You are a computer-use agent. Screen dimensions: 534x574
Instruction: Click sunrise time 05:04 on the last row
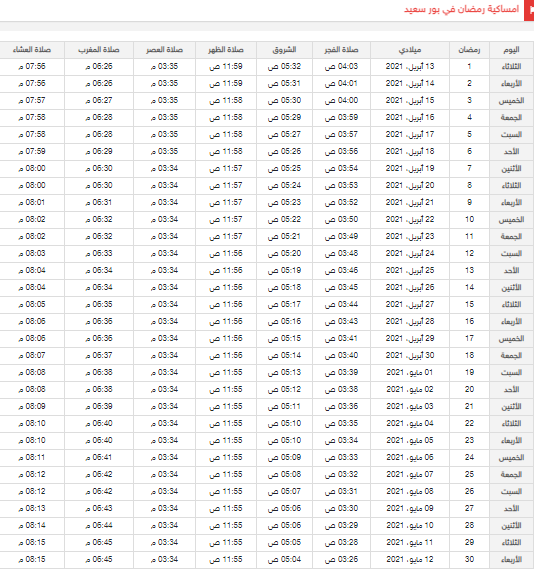point(284,560)
